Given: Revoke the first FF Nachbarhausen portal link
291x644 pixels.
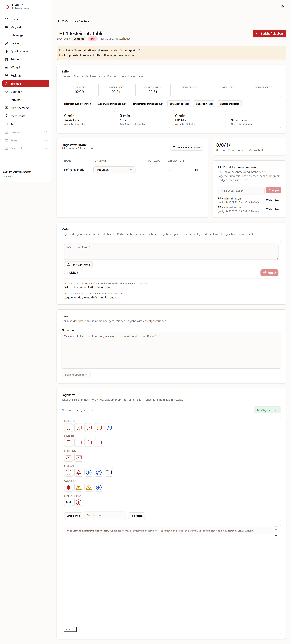Looking at the screenshot, I should 272,200.
